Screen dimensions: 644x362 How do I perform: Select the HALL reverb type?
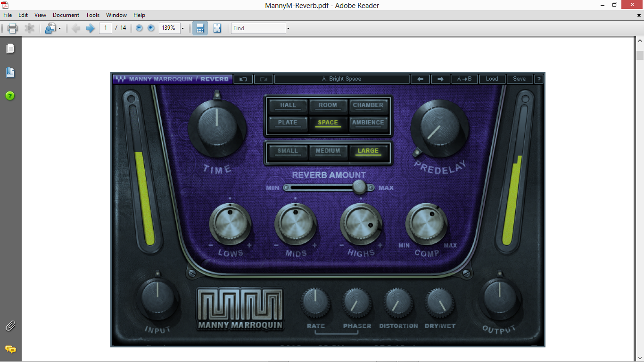pyautogui.click(x=288, y=106)
